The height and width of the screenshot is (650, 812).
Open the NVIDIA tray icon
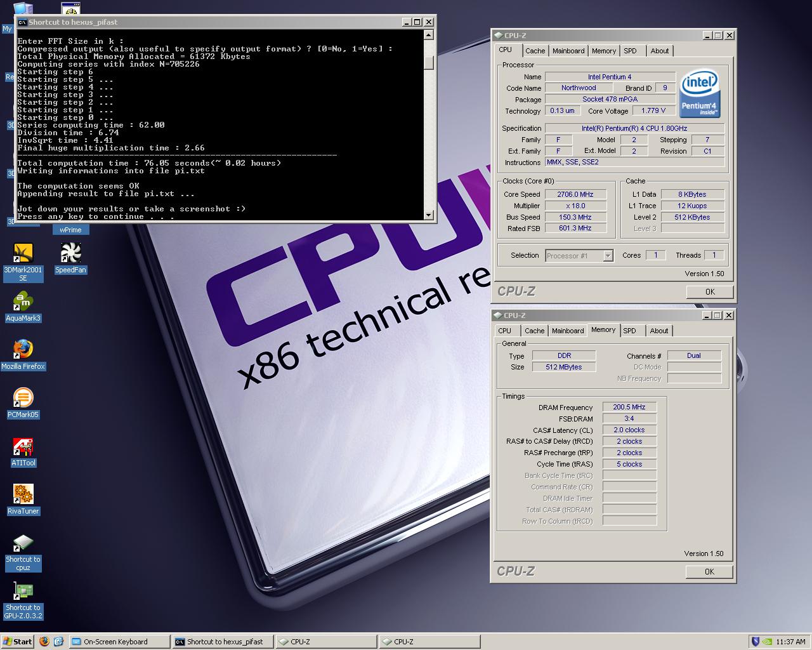click(767, 641)
